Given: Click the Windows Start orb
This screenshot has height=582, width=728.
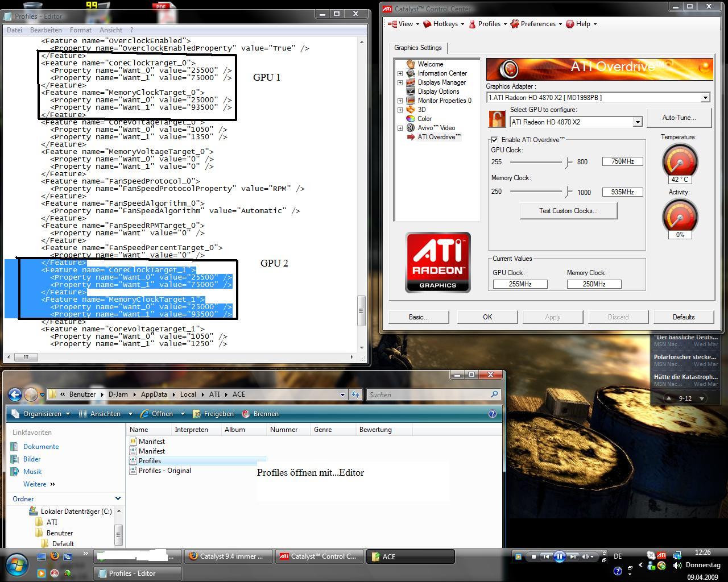Looking at the screenshot, I should point(16,564).
